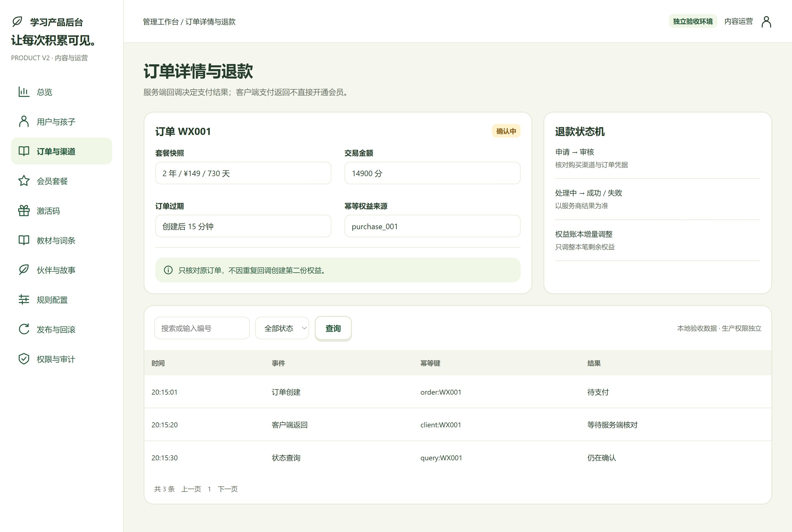Image resolution: width=792 pixels, height=532 pixels.
Task: Click the 权益账本增量调整 step
Action: tap(584, 234)
